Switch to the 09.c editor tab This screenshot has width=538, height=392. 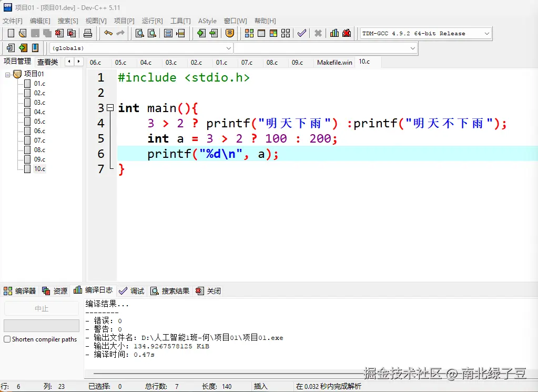(x=297, y=63)
